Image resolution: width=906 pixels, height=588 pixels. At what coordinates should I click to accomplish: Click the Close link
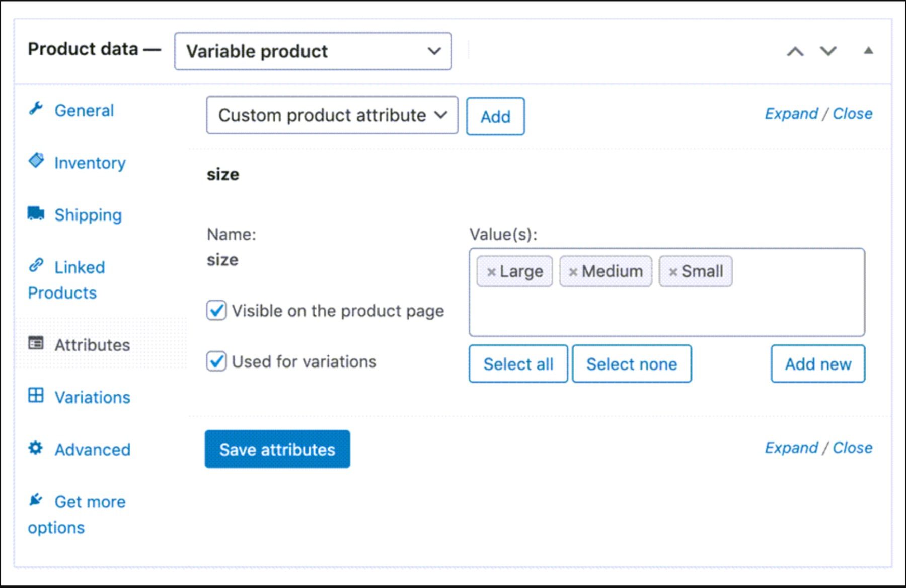(x=853, y=113)
